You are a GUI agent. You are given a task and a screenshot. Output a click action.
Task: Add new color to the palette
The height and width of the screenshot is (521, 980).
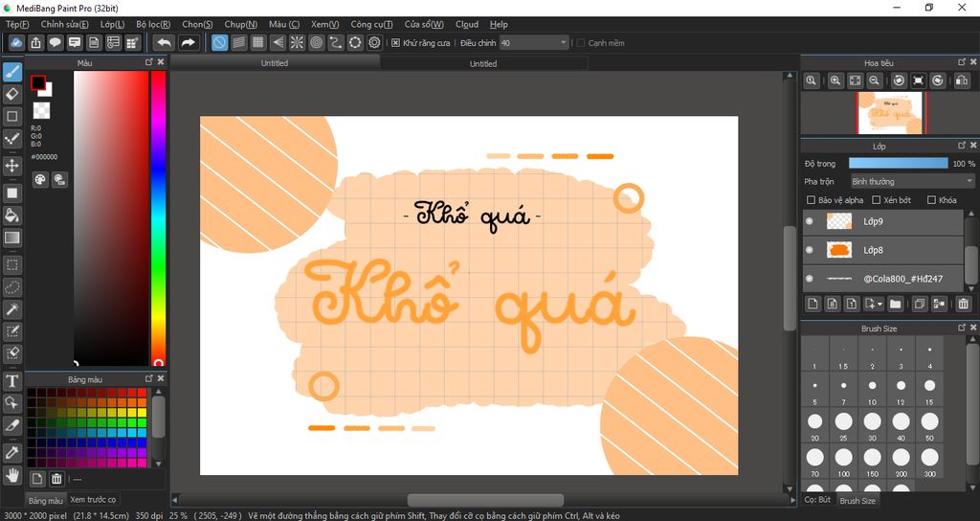coord(37,479)
